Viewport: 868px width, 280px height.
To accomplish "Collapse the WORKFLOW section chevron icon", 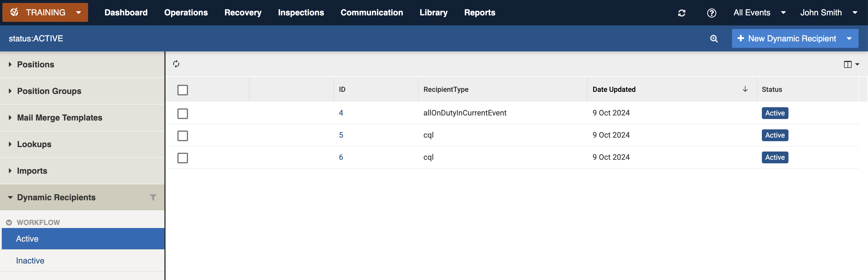I will pos(9,222).
